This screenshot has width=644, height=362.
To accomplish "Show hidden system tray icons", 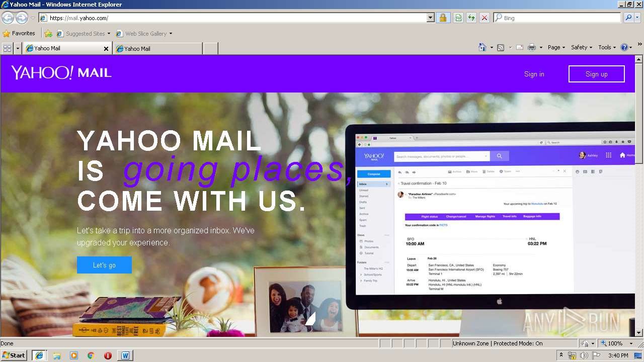I will tap(561, 355).
